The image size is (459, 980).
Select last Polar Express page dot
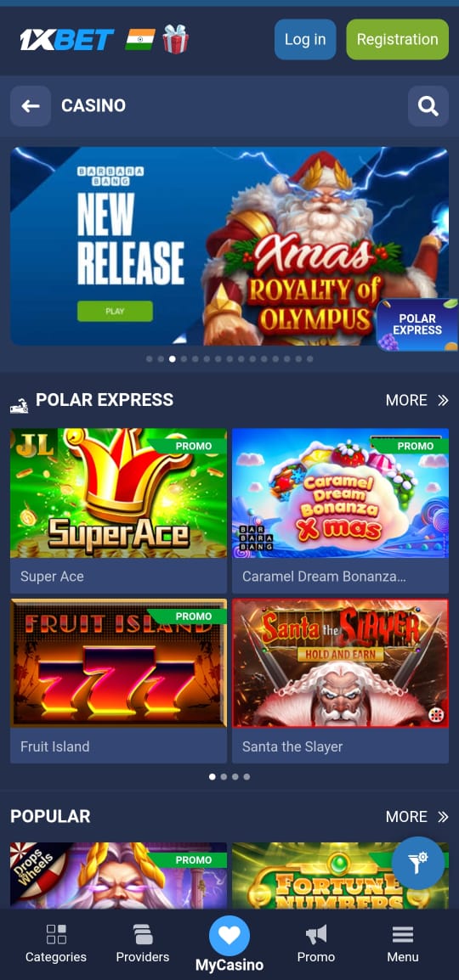coord(247,777)
